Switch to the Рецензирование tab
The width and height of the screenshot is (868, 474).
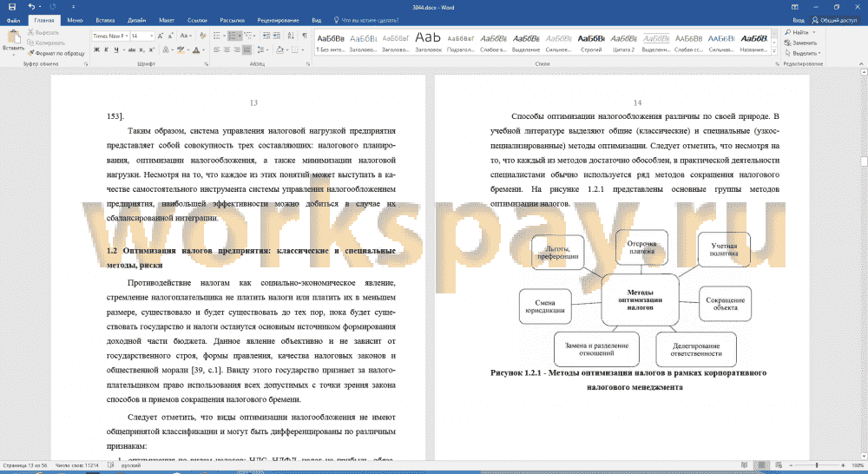(x=278, y=20)
